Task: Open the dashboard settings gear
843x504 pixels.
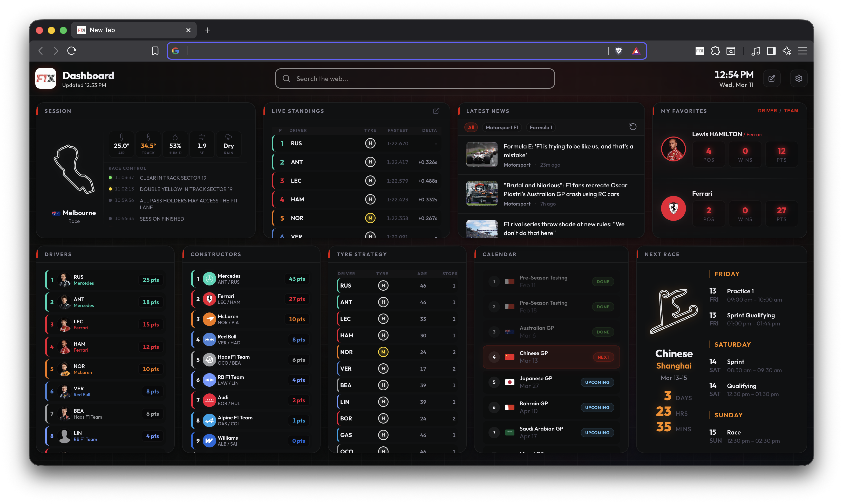Action: (799, 78)
